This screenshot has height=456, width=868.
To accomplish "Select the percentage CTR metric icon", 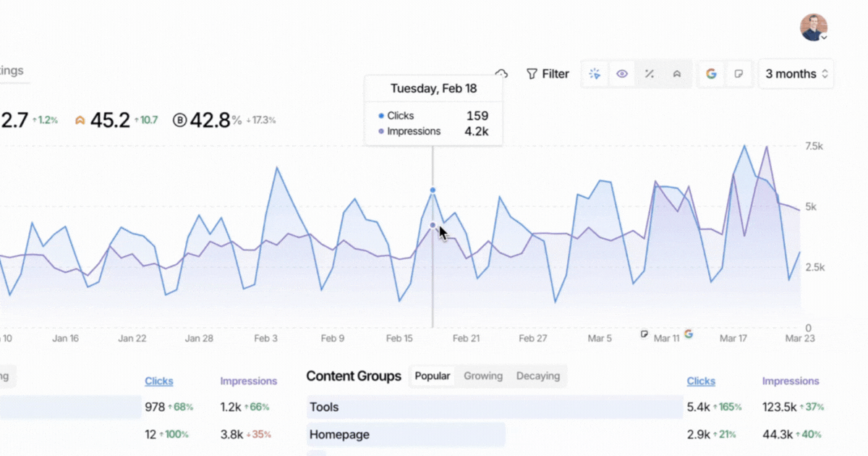I will tap(650, 73).
